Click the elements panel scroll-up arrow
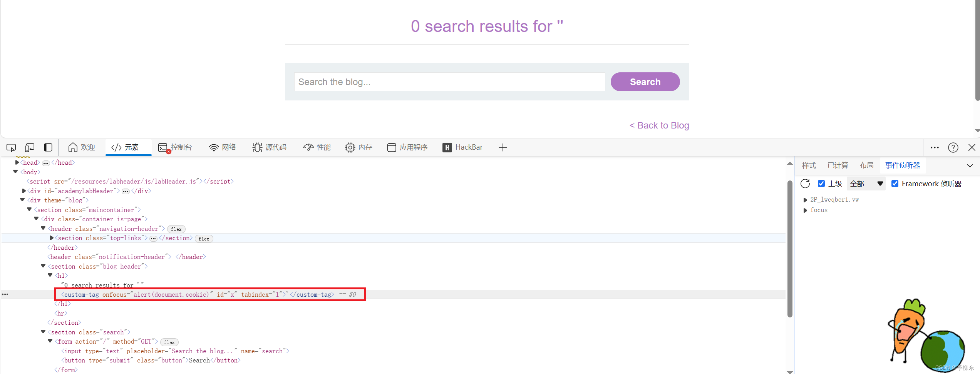Screen dimensions: 980x374 pyautogui.click(x=790, y=163)
